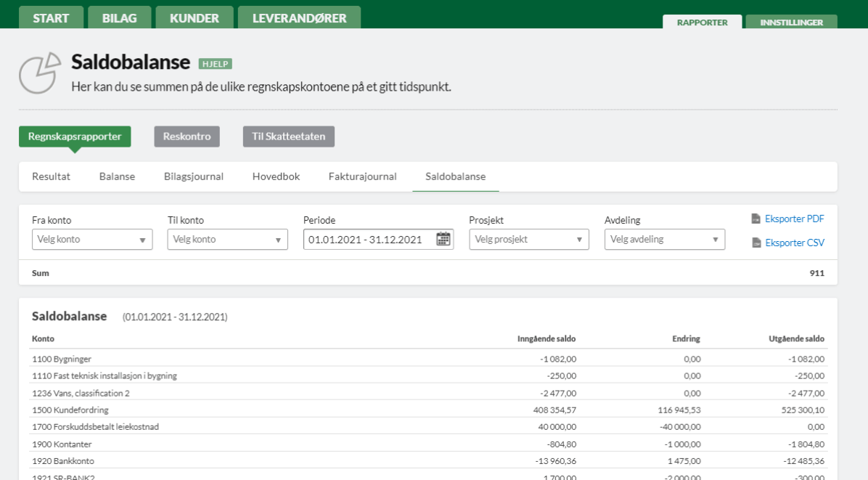This screenshot has height=480, width=868.
Task: Expand the Velg avdeling dropdown
Action: (665, 239)
